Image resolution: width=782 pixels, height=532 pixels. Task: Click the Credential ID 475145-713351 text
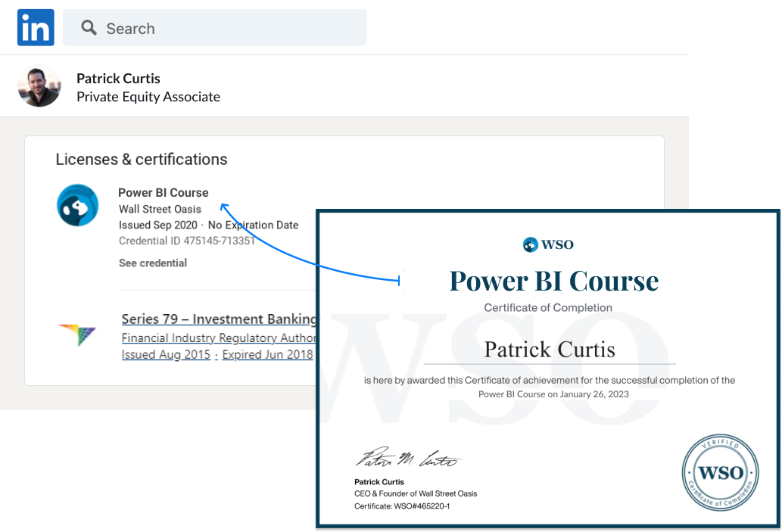pos(186,241)
